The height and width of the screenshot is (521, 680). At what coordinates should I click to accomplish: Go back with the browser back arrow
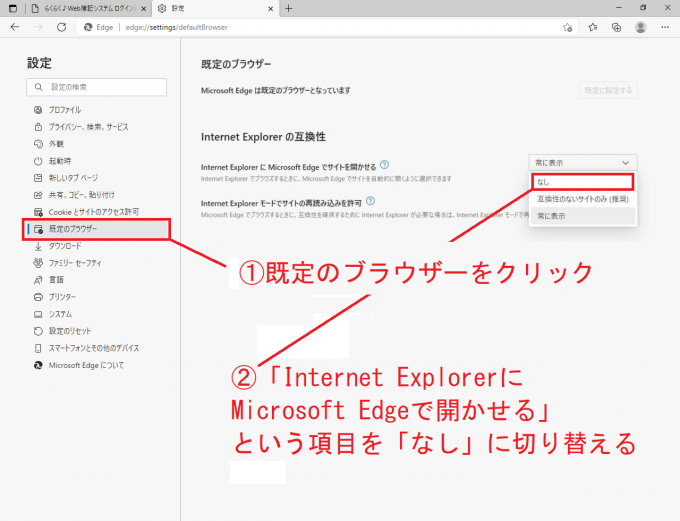15,27
